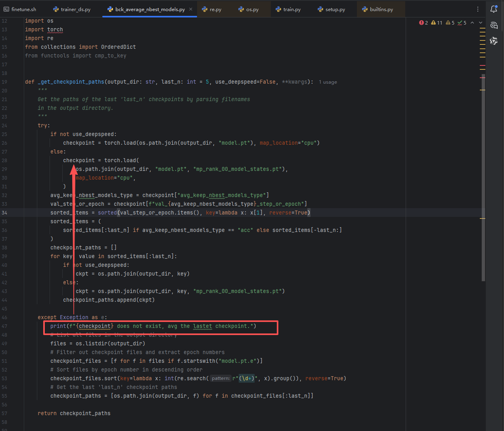Image resolution: width=504 pixels, height=431 pixels.
Task: Click line number 34 in the gutter
Action: point(4,213)
